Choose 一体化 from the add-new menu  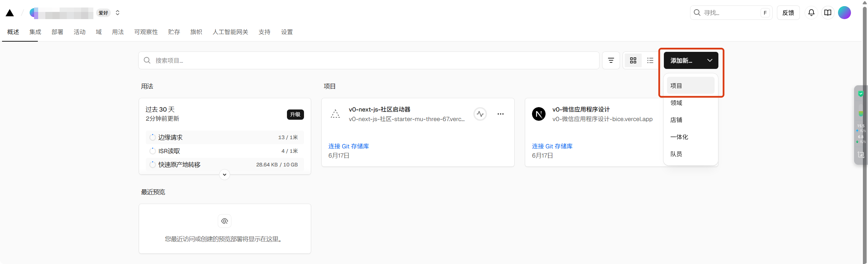[x=691, y=137]
